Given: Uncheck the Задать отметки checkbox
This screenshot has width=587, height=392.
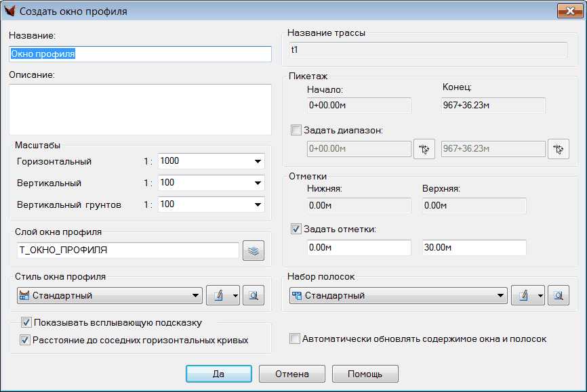Looking at the screenshot, I should pos(296,229).
